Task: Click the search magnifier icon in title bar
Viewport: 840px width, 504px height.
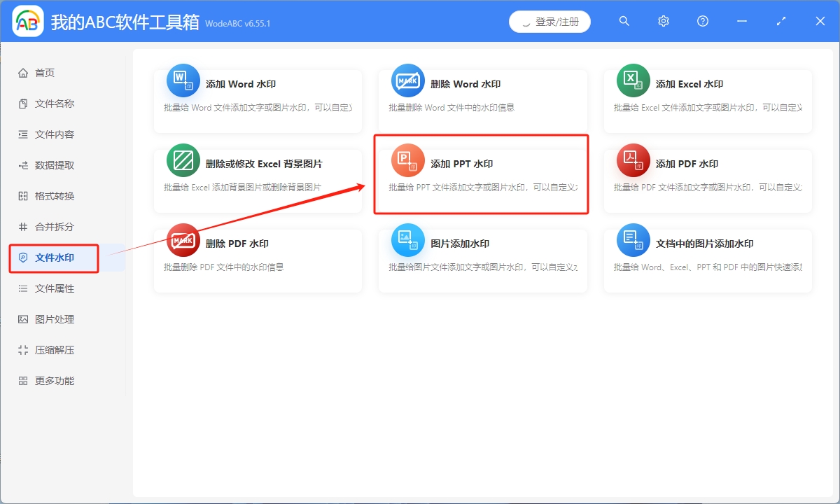Action: coord(624,21)
